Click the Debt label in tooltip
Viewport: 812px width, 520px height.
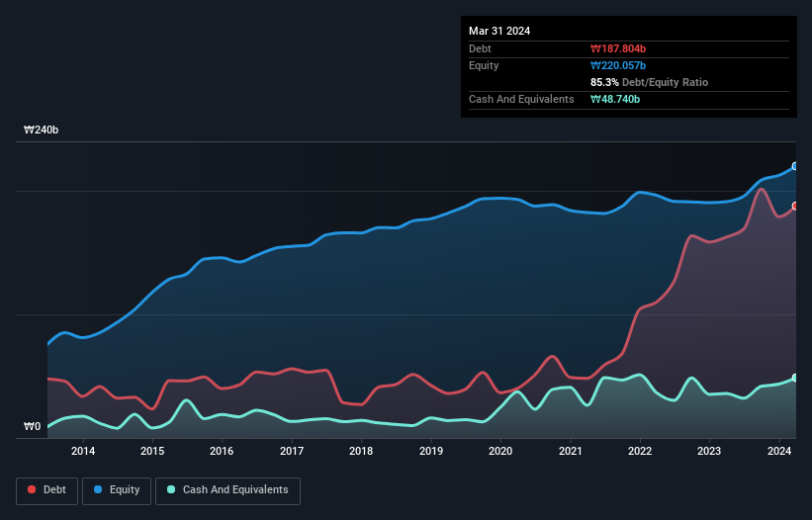tap(480, 48)
